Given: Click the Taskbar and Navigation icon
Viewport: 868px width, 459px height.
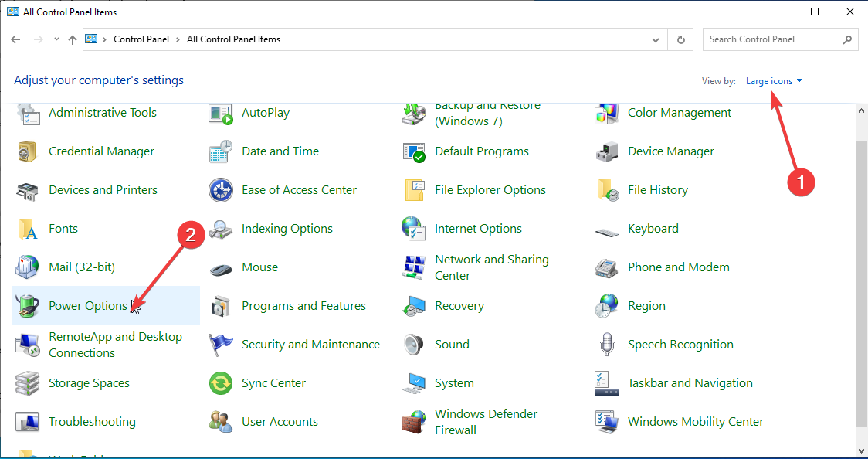Looking at the screenshot, I should pos(607,383).
